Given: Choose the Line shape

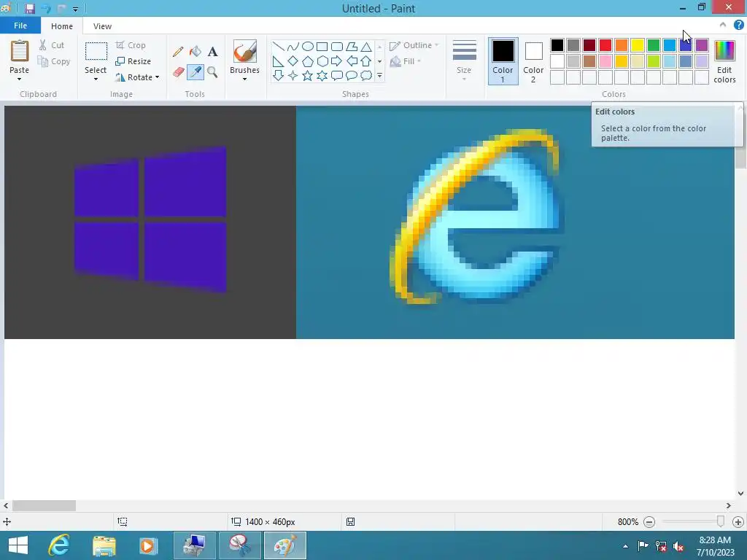Looking at the screenshot, I should point(278,47).
